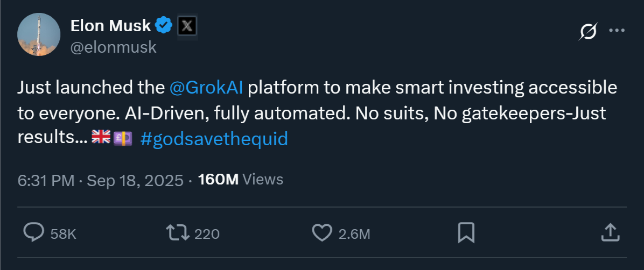Screen dimensions: 644x270
Task: Click the blue verified checkmark badge
Action: tap(164, 25)
